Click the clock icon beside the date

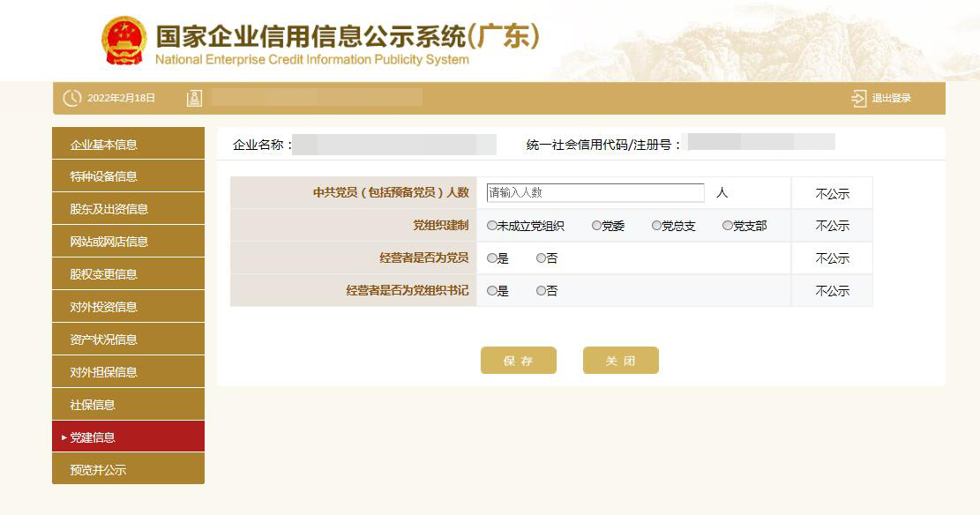click(x=71, y=98)
